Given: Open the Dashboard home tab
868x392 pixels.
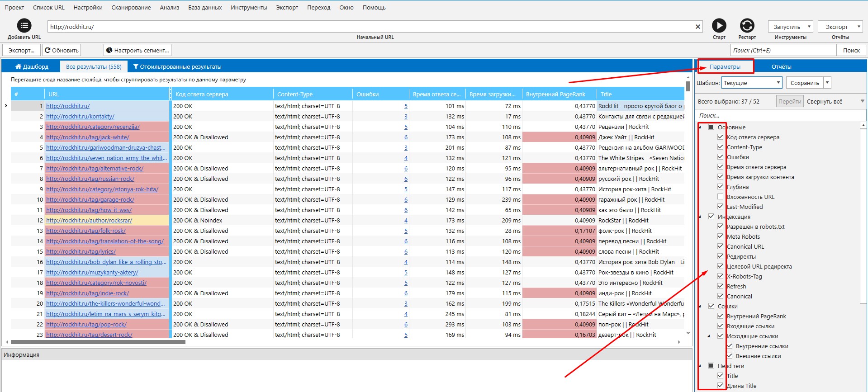Looking at the screenshot, I should [x=32, y=66].
